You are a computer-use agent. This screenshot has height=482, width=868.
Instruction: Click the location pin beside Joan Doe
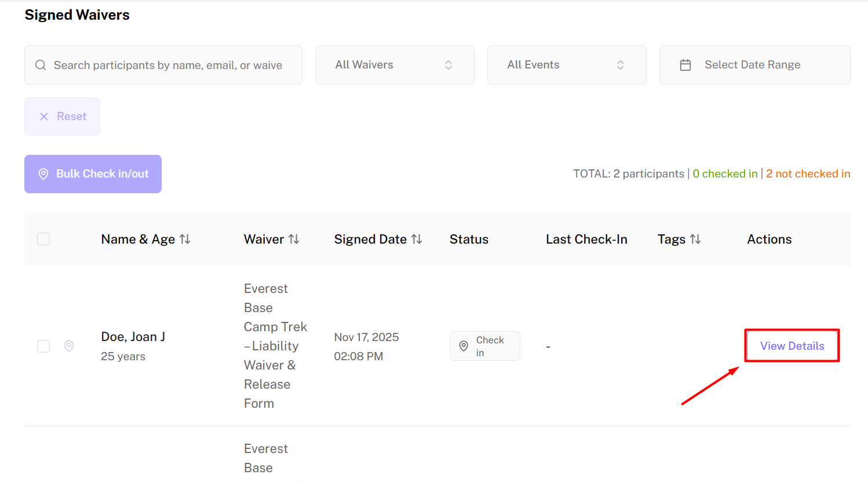point(69,346)
